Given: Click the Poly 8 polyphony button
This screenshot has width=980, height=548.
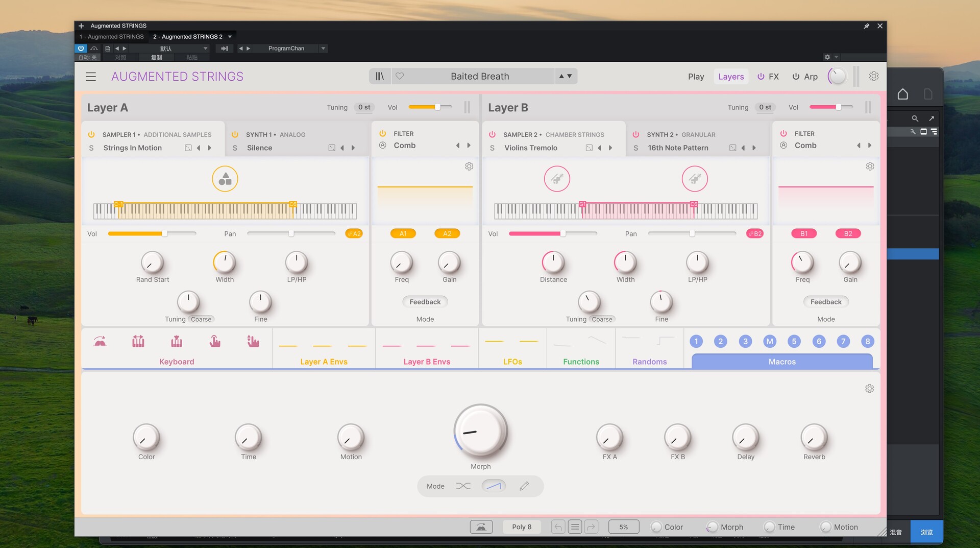Looking at the screenshot, I should [522, 527].
